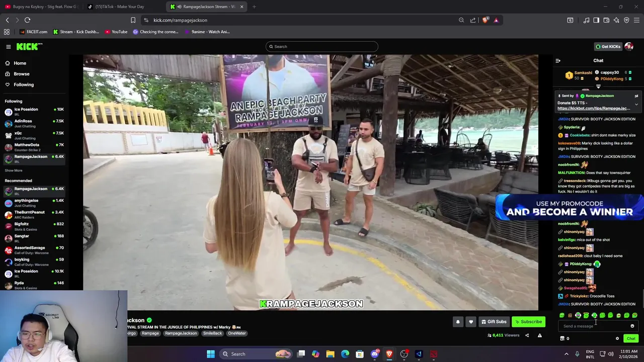Click the kick.com/rampagejackson address bar

click(180, 20)
